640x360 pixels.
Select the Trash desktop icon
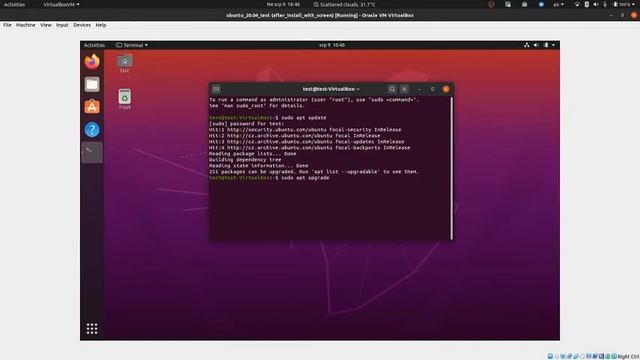pyautogui.click(x=124, y=99)
